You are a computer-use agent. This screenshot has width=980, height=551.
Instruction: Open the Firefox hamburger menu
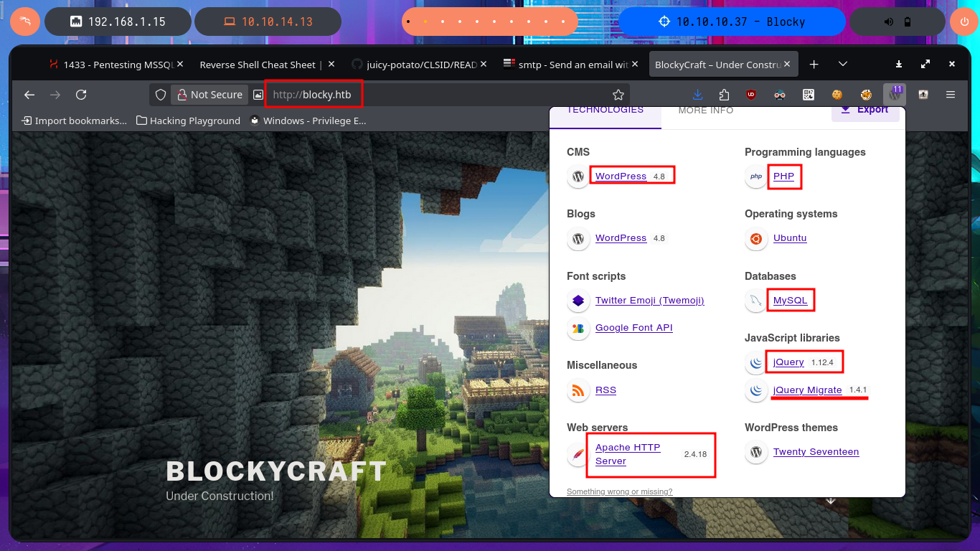point(951,95)
